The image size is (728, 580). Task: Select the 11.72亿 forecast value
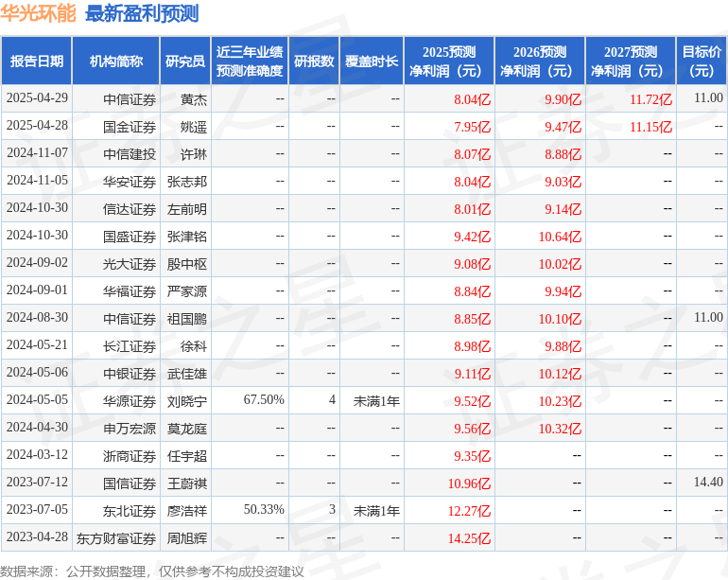pyautogui.click(x=650, y=99)
